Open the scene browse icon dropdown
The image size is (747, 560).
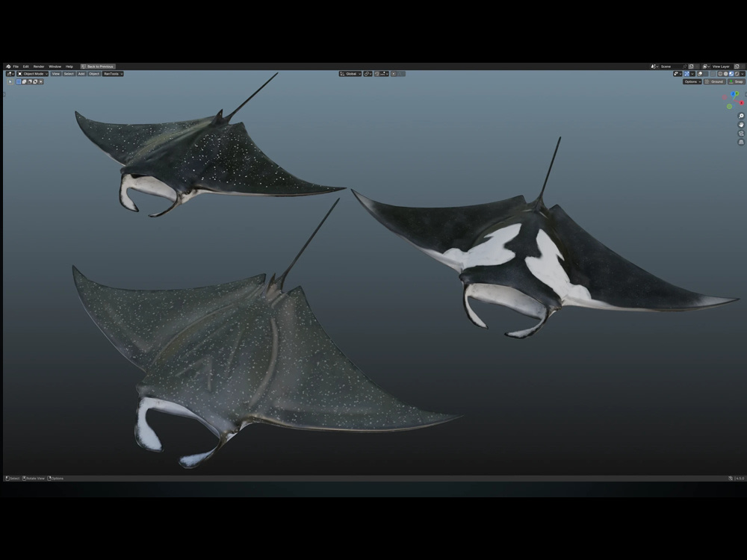pos(654,66)
